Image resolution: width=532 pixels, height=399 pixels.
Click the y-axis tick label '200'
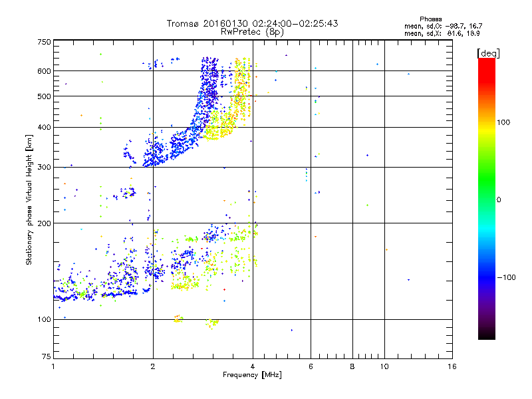click(x=44, y=223)
